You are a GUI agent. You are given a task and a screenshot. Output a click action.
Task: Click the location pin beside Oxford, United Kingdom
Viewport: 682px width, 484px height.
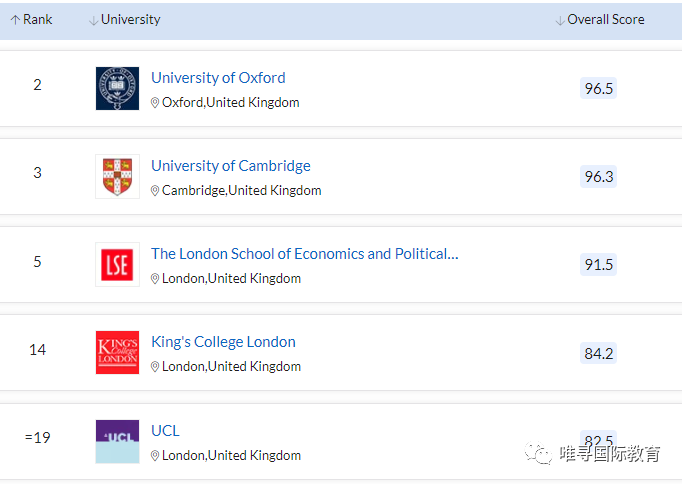click(x=155, y=103)
